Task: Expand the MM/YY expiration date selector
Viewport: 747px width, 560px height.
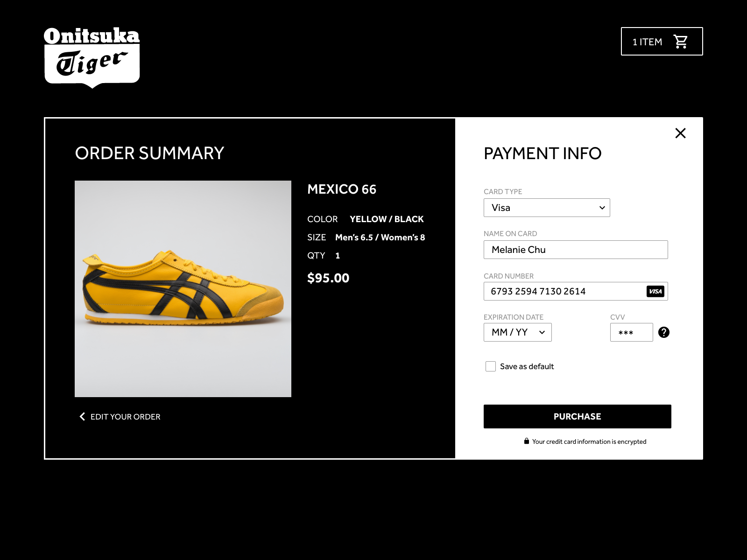Action: (x=517, y=332)
